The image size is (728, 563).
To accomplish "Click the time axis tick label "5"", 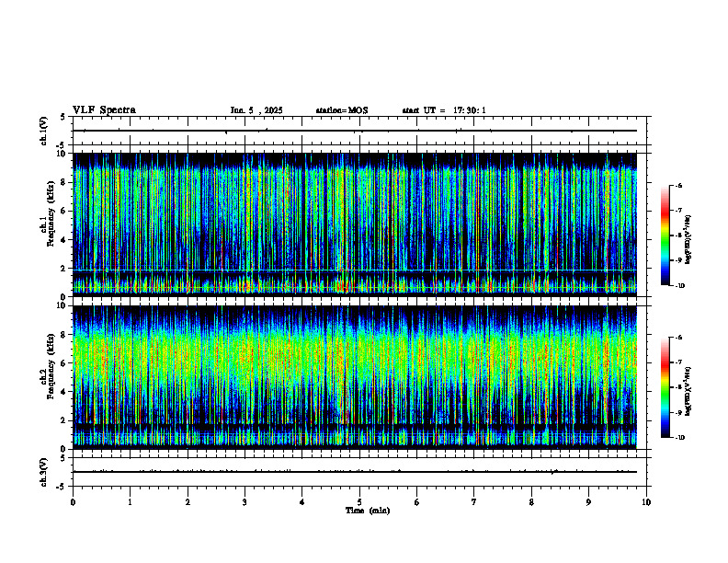I will click(359, 502).
